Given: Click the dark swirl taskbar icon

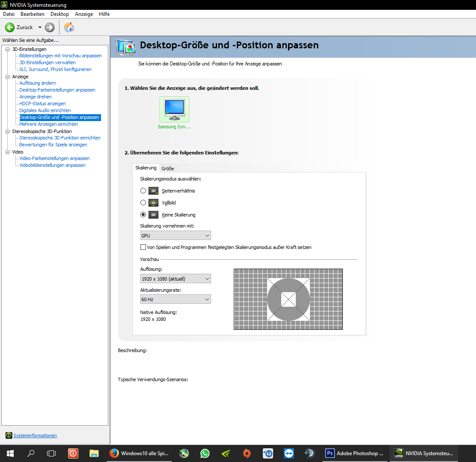Looking at the screenshot, I should [x=309, y=453].
